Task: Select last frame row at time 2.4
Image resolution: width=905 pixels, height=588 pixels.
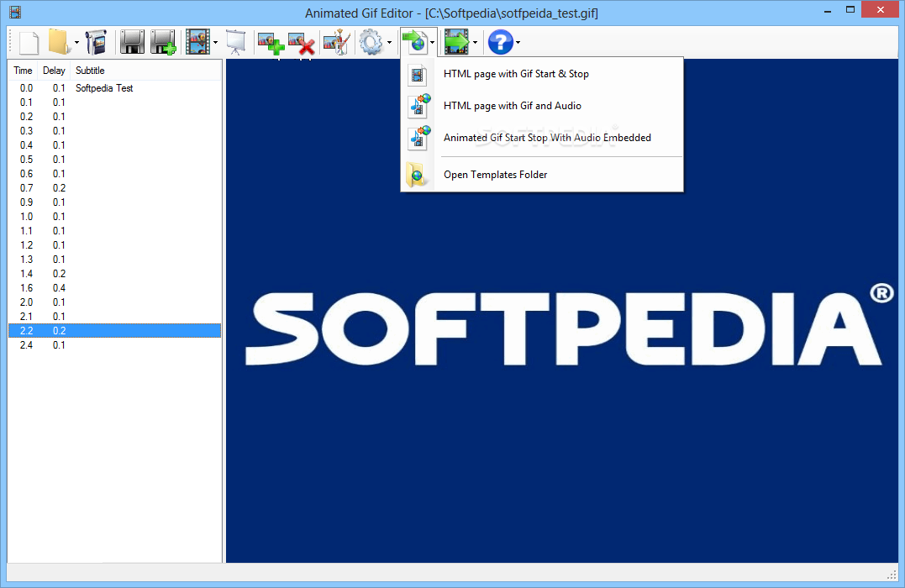Action: (x=115, y=345)
